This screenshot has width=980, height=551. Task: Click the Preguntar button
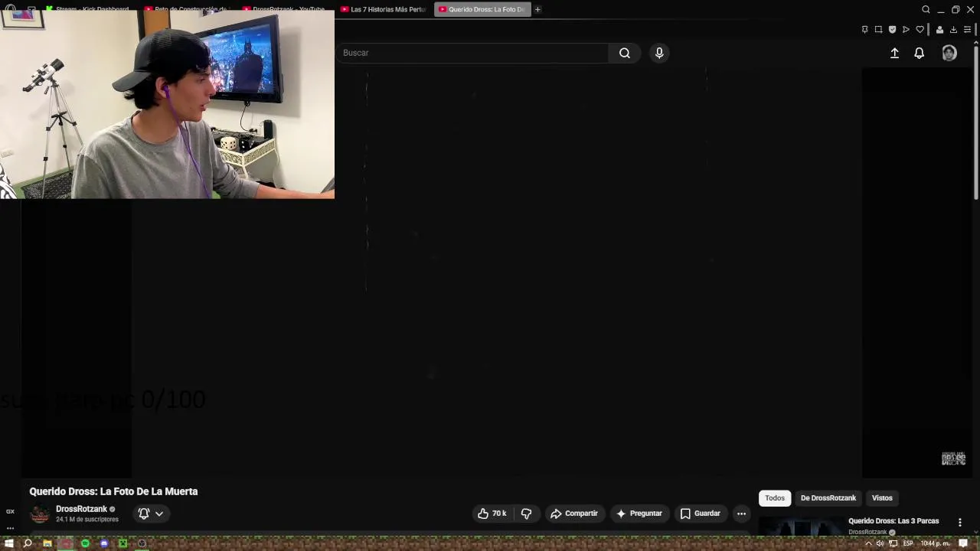[639, 514]
